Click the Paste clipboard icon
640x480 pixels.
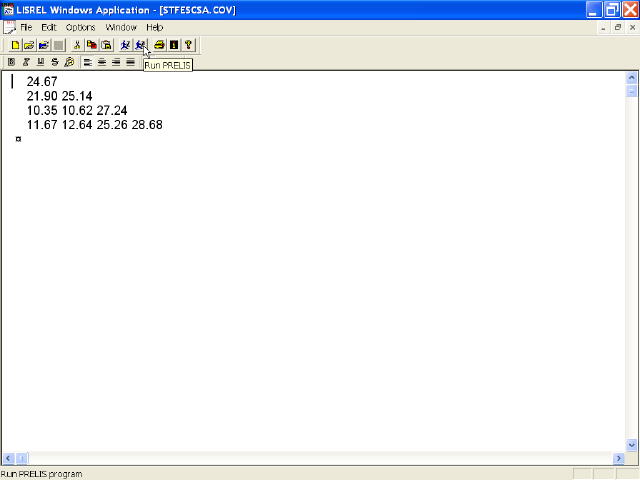tap(105, 45)
